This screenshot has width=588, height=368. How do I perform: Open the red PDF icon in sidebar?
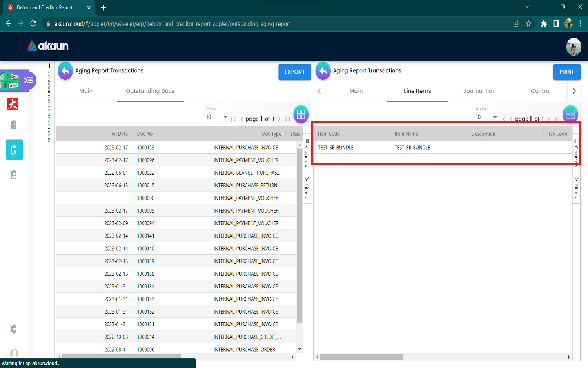point(13,104)
